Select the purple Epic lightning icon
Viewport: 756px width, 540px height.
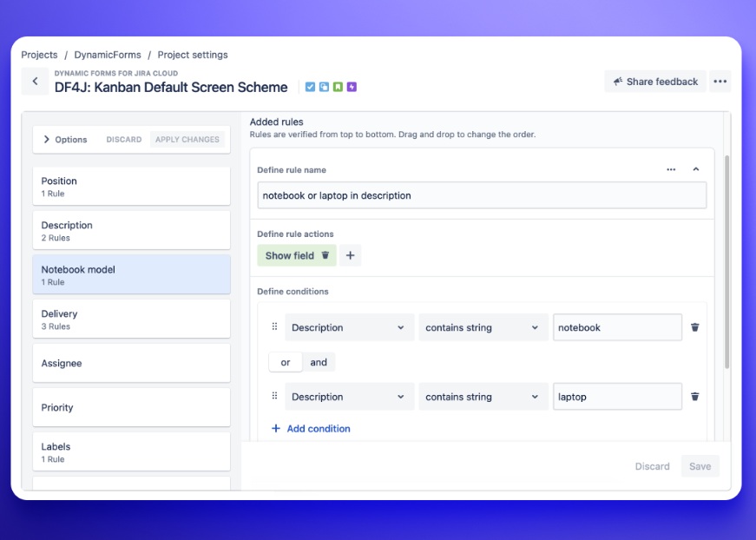click(x=352, y=87)
